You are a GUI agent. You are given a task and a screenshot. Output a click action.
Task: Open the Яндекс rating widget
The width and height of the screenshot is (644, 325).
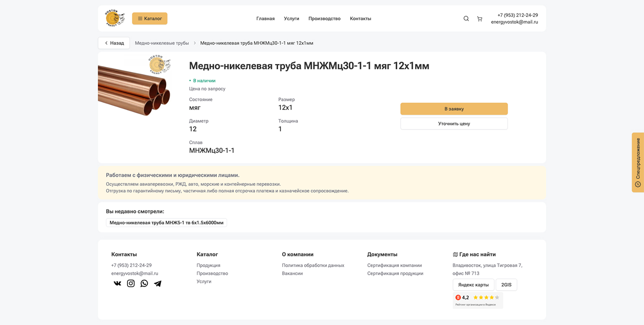pyautogui.click(x=478, y=300)
